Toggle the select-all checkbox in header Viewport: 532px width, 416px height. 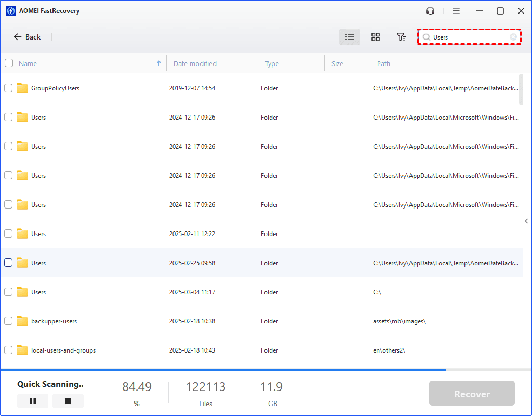[8, 62]
